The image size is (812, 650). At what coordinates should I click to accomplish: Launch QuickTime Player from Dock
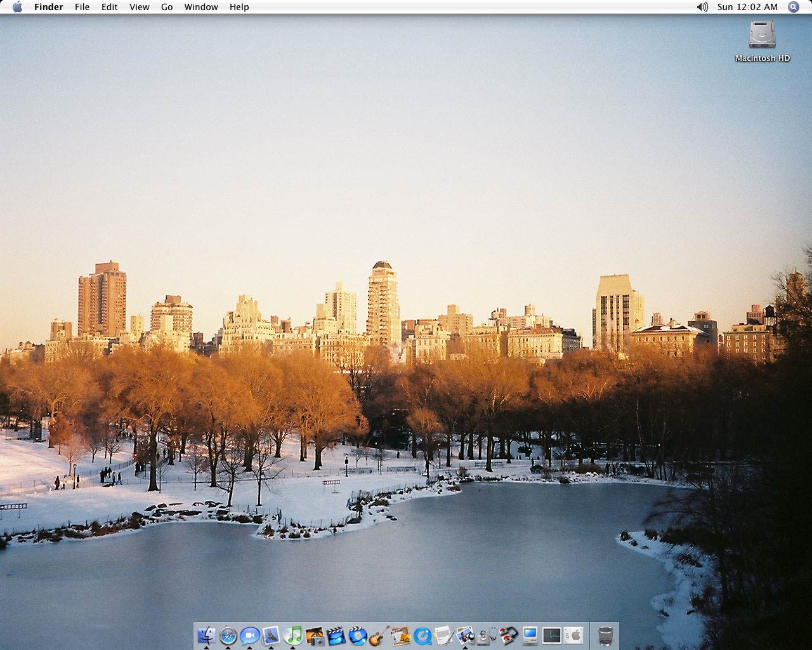tap(422, 635)
